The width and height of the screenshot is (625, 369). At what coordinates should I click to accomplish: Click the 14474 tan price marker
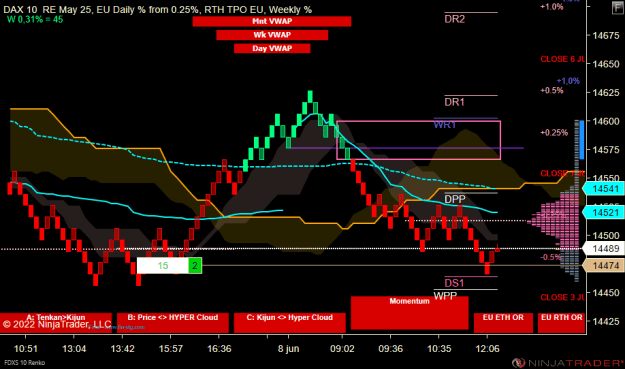[604, 265]
